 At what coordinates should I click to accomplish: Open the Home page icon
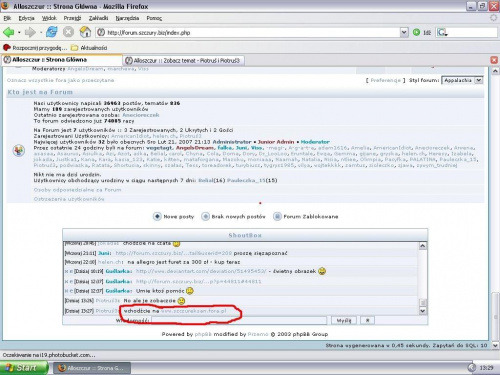(85, 32)
